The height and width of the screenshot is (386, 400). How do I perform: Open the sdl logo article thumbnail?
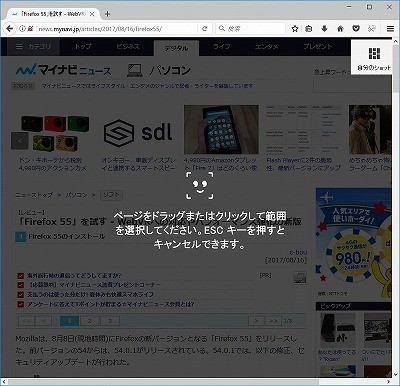tap(138, 132)
